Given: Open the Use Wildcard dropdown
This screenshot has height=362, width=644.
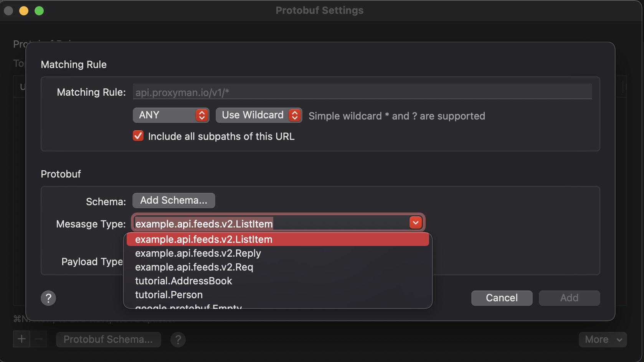Looking at the screenshot, I should tap(259, 115).
